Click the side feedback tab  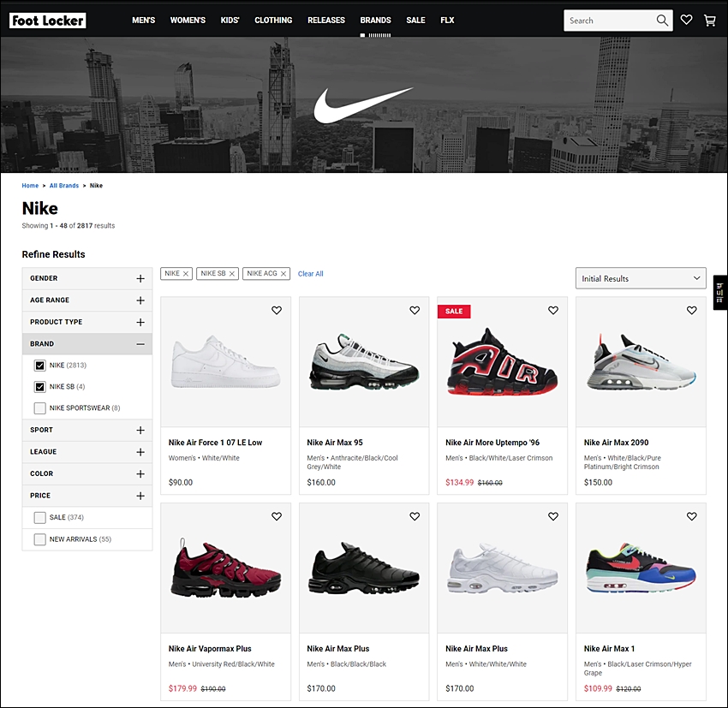[x=720, y=292]
